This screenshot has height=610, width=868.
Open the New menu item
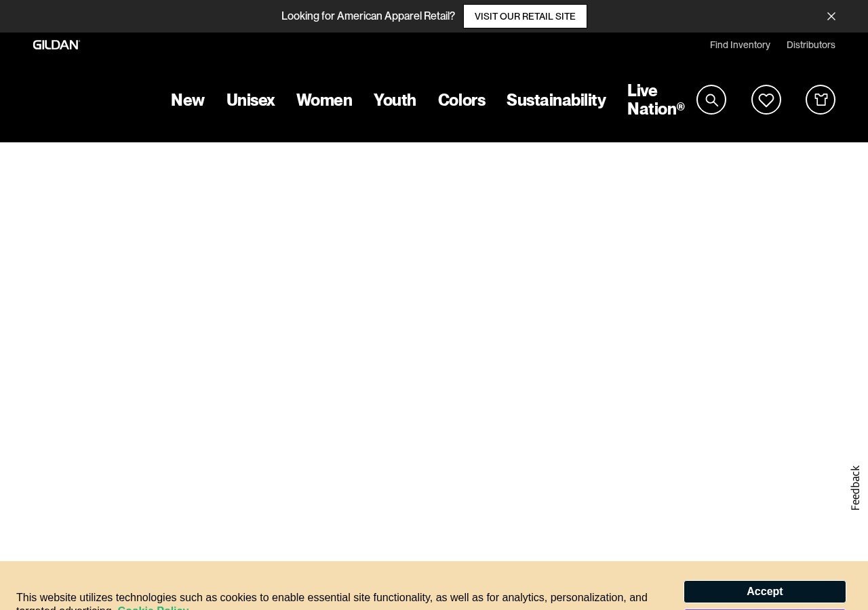(x=187, y=100)
